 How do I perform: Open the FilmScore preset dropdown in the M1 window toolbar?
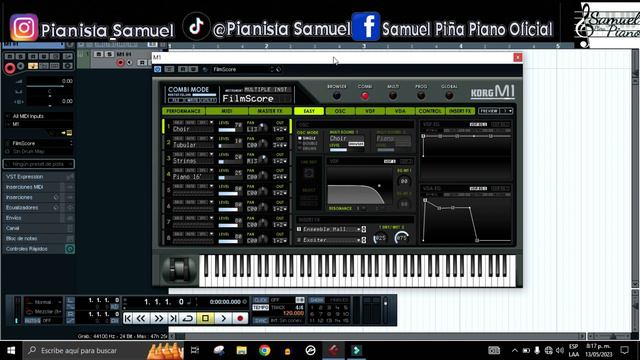[272, 69]
